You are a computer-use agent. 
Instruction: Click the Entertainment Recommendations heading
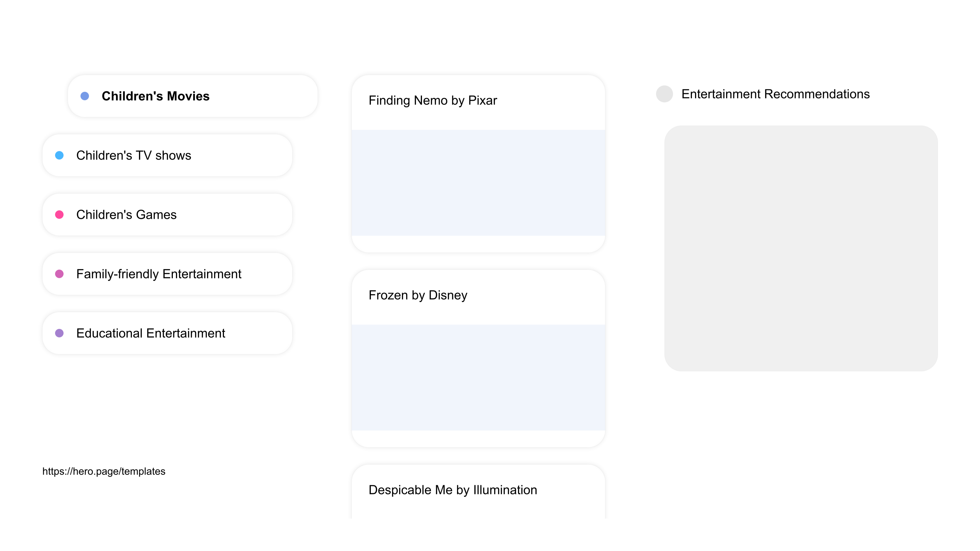click(775, 94)
